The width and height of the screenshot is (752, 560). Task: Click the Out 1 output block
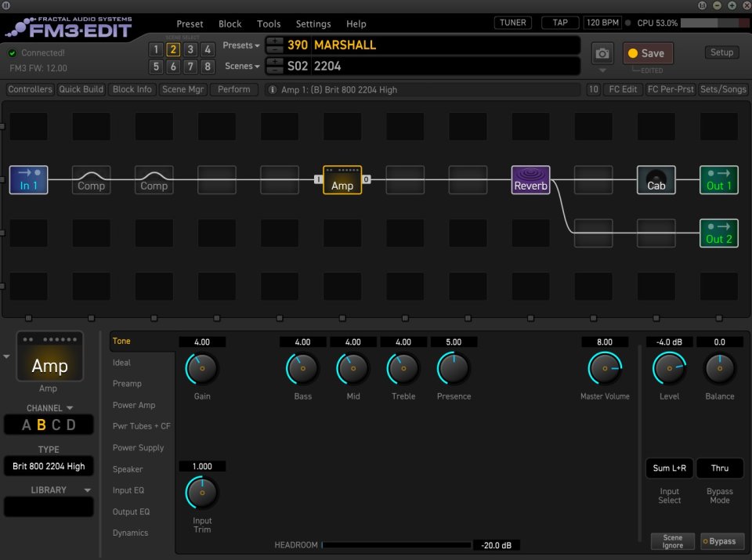(718, 179)
